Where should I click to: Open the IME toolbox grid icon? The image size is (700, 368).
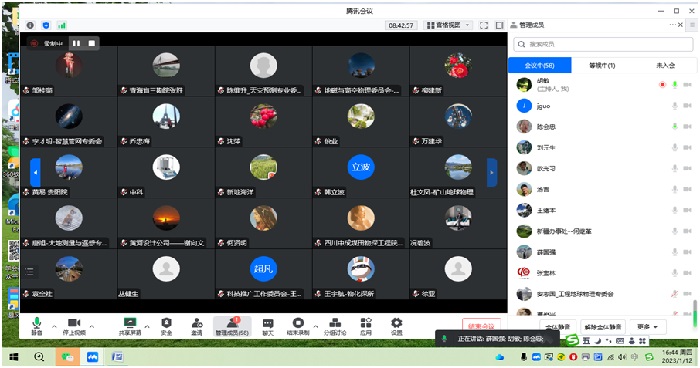click(642, 341)
